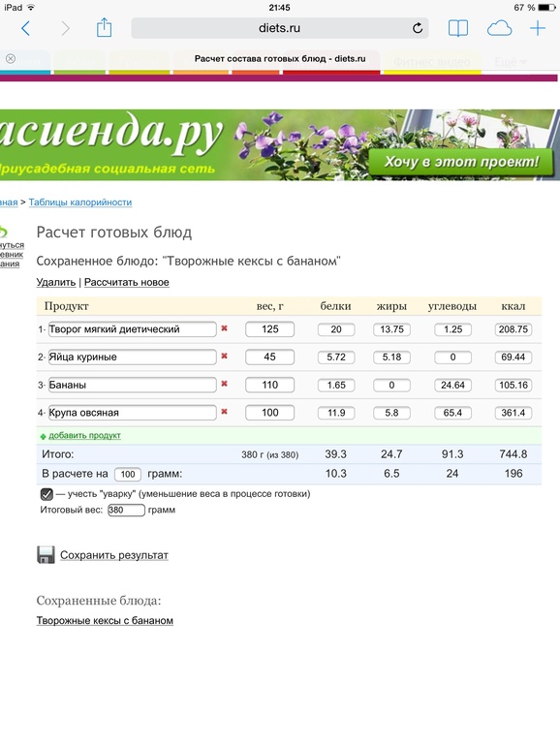
Task: Click the per-gram field next to В расчете на
Action: [x=128, y=474]
